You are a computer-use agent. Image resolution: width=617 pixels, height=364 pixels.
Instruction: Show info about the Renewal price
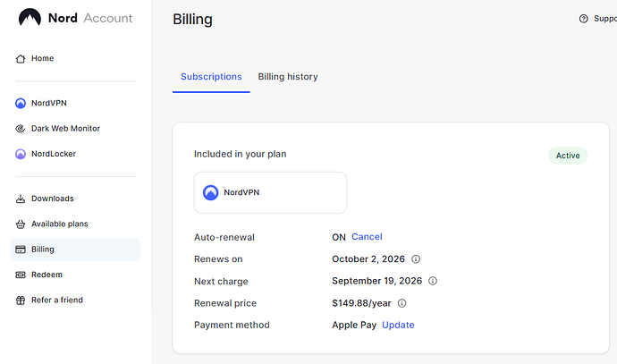(402, 303)
